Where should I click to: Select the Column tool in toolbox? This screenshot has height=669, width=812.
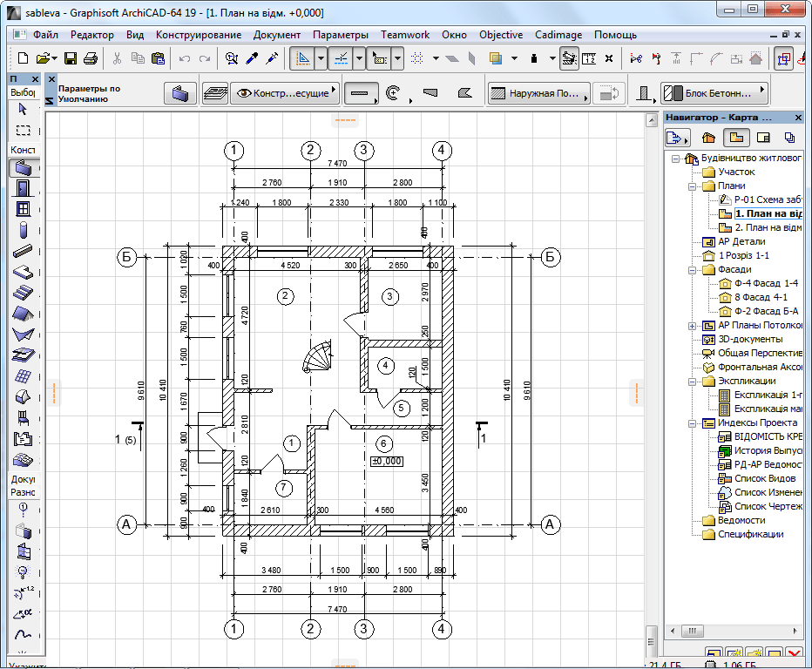[x=23, y=231]
